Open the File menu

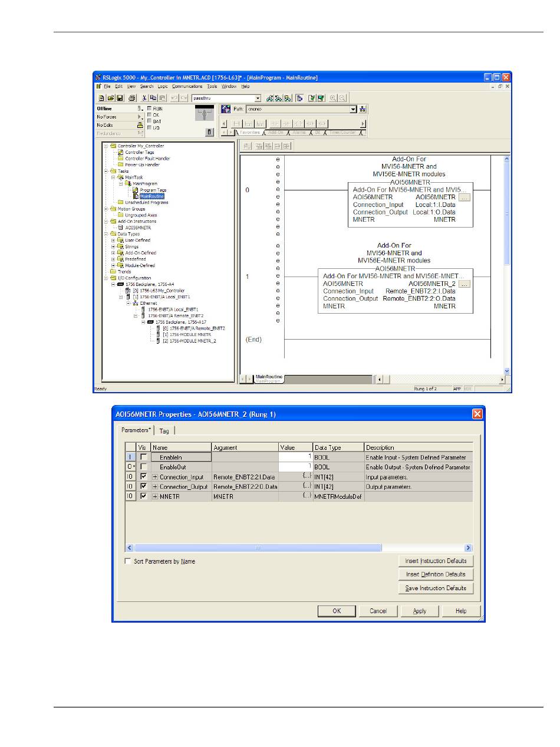pos(107,87)
